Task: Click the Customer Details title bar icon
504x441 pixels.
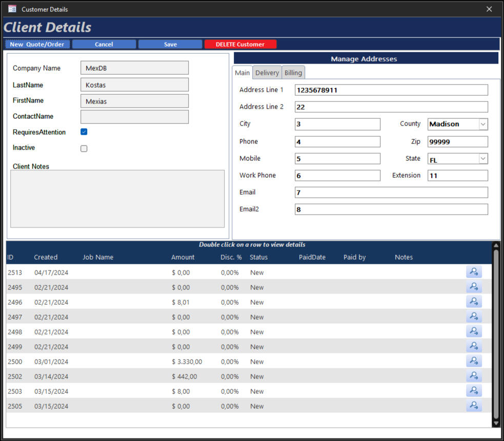Action: [x=11, y=9]
